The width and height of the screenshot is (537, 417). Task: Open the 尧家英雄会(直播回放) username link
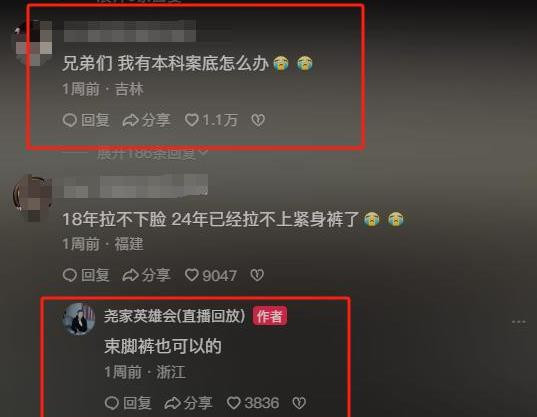pos(175,316)
